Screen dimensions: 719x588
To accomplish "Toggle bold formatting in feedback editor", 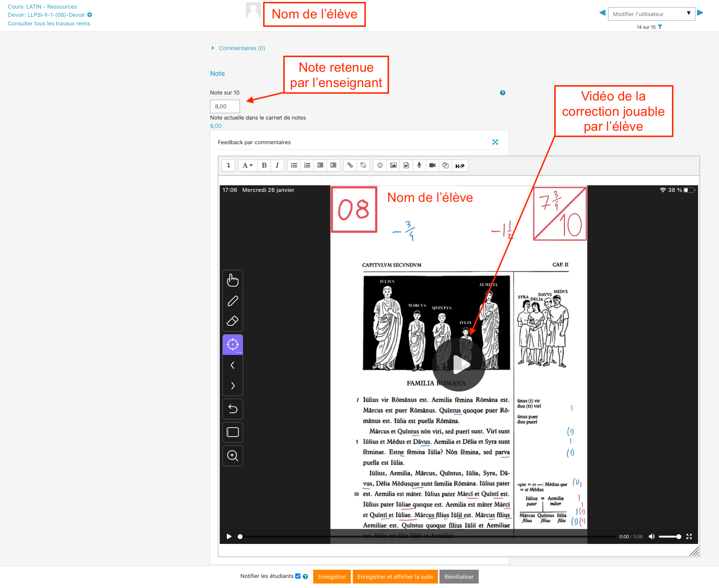I will (264, 165).
